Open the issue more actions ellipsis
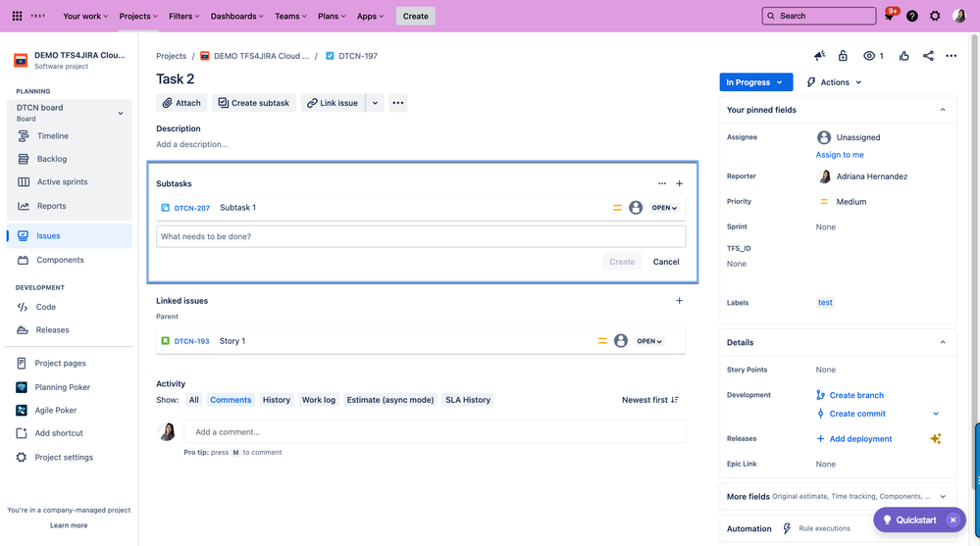980x546 pixels. 952,56
